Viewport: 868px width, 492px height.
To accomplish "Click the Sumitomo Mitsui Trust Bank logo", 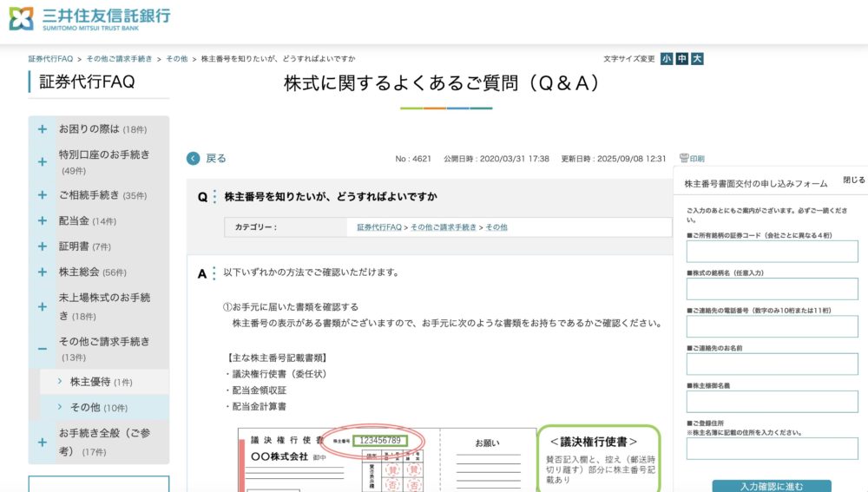I will [89, 18].
